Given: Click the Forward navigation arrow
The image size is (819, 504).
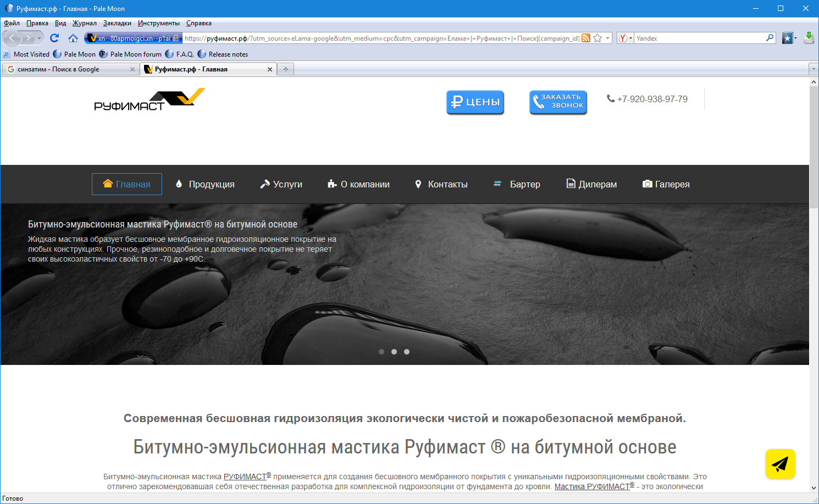Looking at the screenshot, I should 29,38.
